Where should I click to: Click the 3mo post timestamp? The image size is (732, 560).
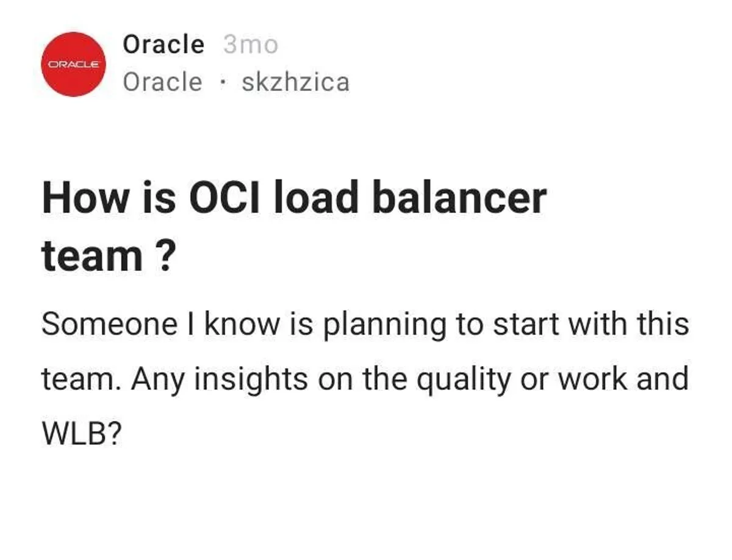point(250,45)
